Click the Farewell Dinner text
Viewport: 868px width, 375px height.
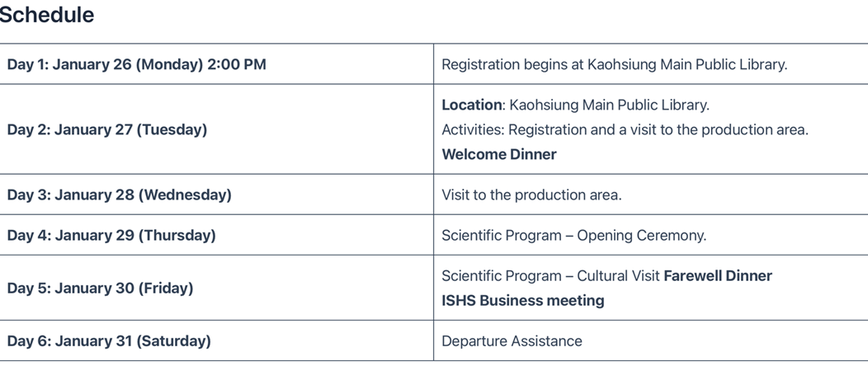pos(718,275)
